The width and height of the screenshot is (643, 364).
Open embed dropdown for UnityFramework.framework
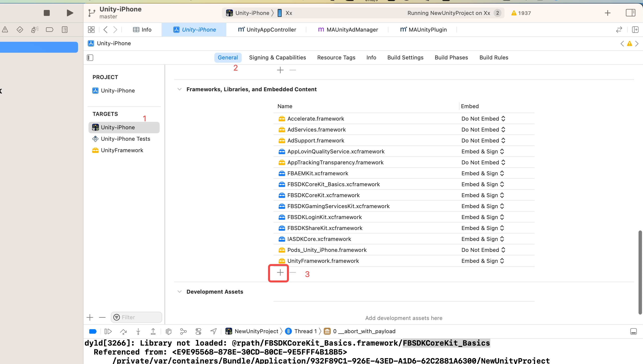click(x=483, y=261)
